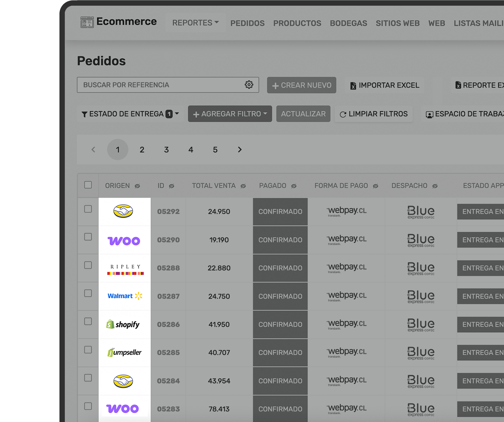The height and width of the screenshot is (422, 504).
Task: Click the Ecommerce logo icon
Action: tap(87, 22)
